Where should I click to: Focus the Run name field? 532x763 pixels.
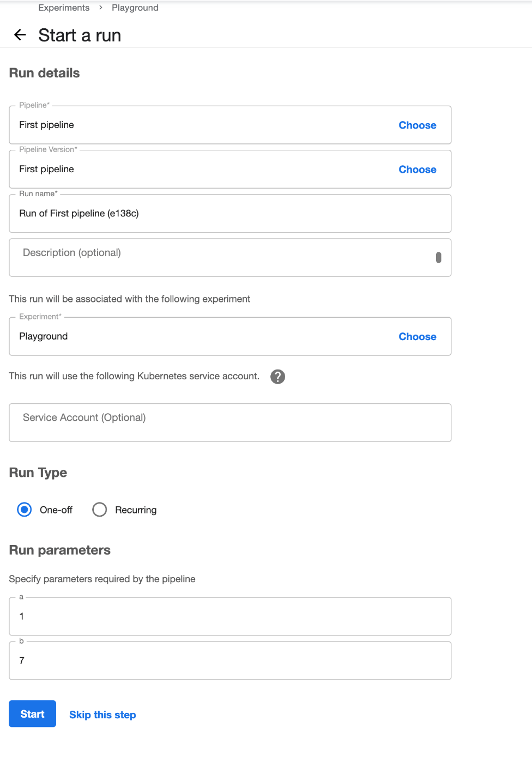pyautogui.click(x=230, y=214)
